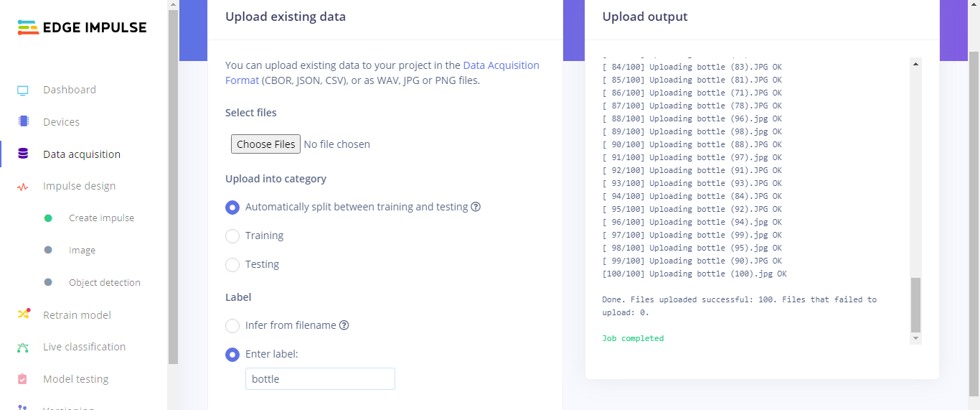Click the upload output scrollbar down arrow
The image size is (980, 410).
pos(915,338)
